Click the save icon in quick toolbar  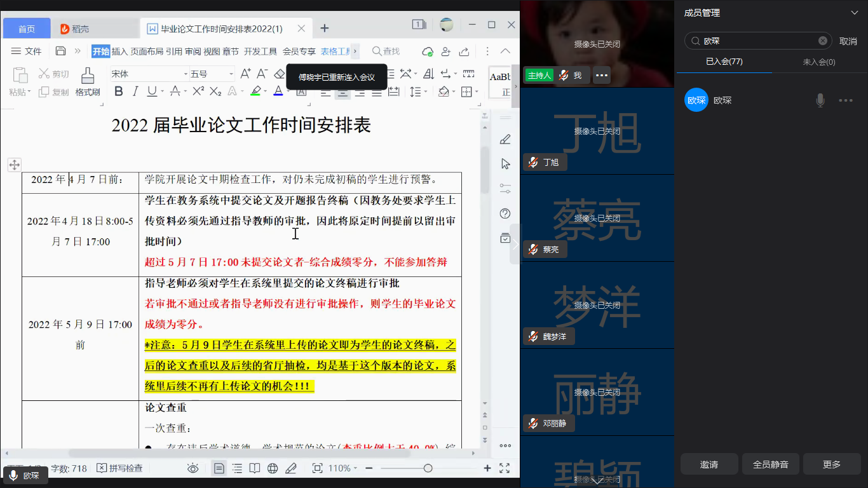click(60, 51)
